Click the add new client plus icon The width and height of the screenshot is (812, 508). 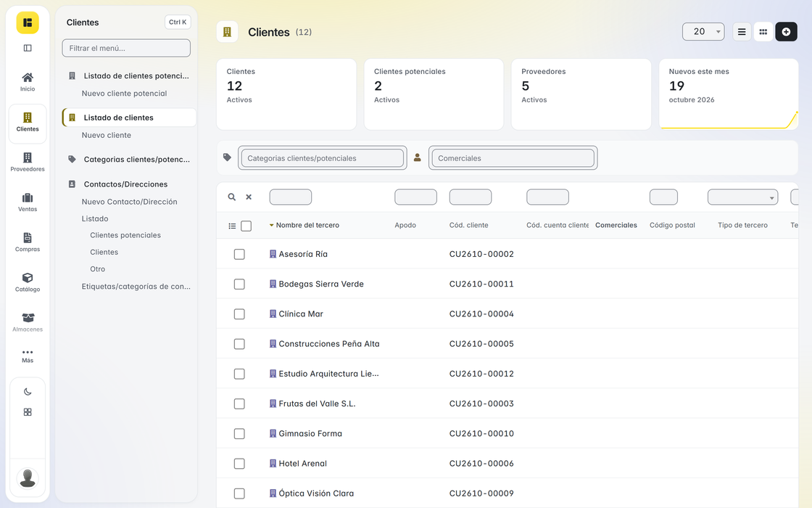pyautogui.click(x=786, y=32)
